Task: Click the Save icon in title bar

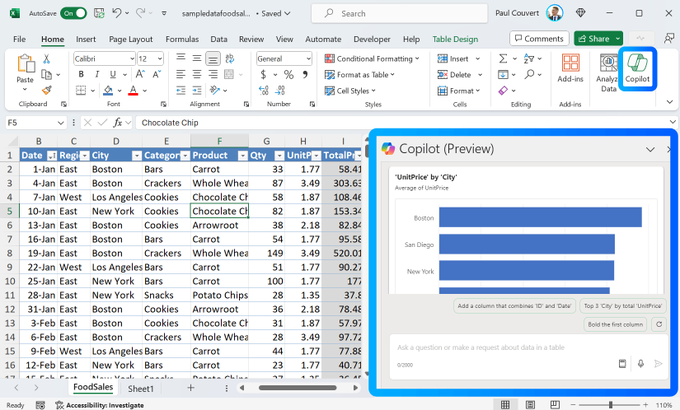Action: coord(99,13)
